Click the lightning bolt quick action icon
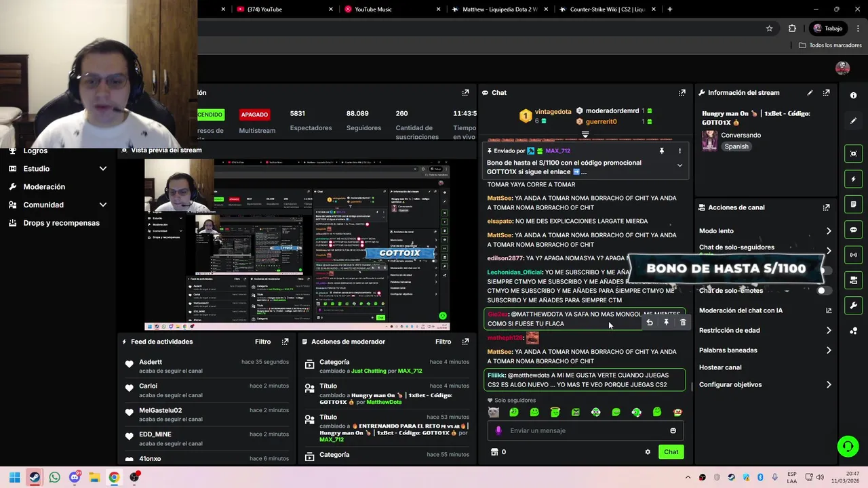868x488 pixels. (x=853, y=179)
